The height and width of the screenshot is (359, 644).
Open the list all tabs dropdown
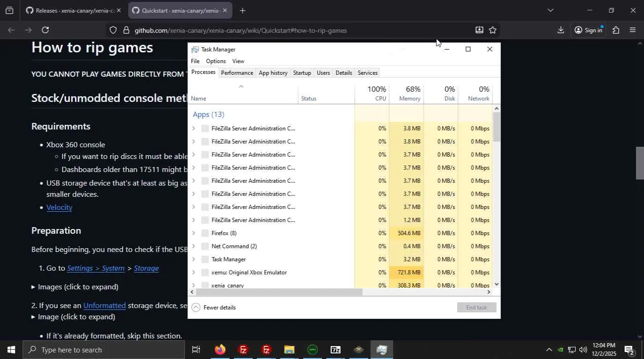tap(550, 10)
